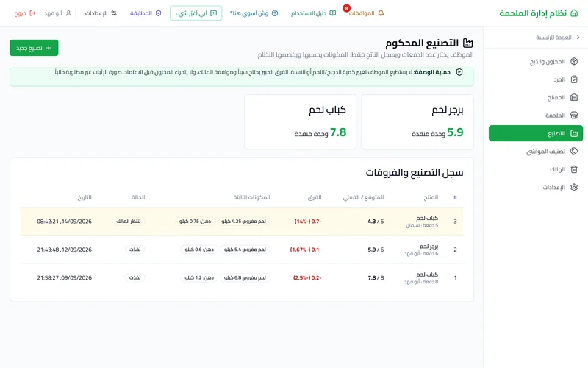Click the الفرق column header
Screen dimensions: 588x368
click(315, 197)
